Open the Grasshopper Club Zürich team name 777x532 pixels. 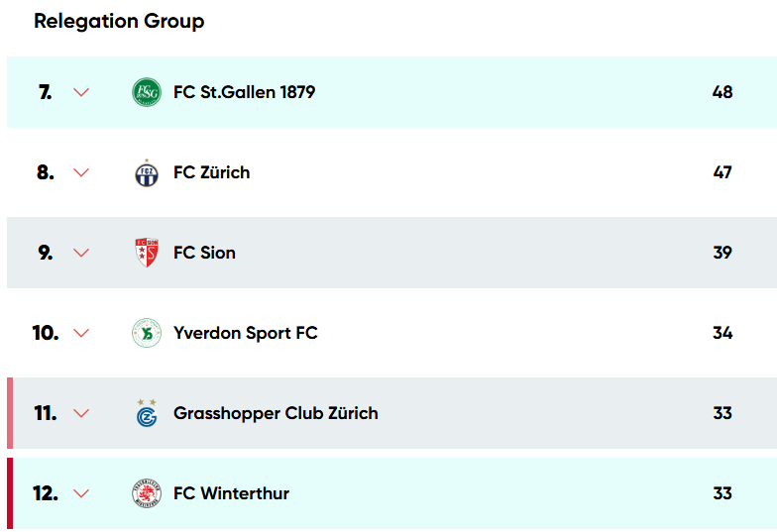(x=276, y=413)
